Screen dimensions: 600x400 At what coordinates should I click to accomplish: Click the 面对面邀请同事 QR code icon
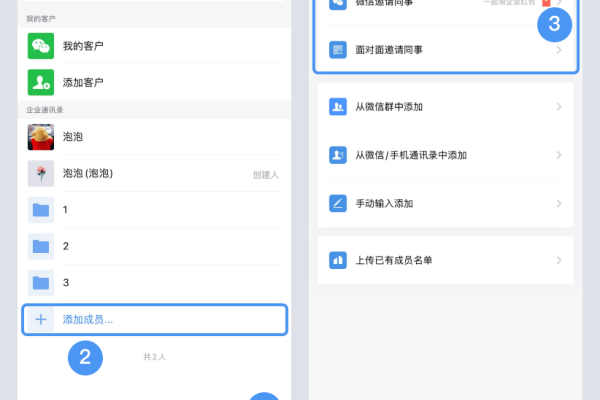[338, 50]
